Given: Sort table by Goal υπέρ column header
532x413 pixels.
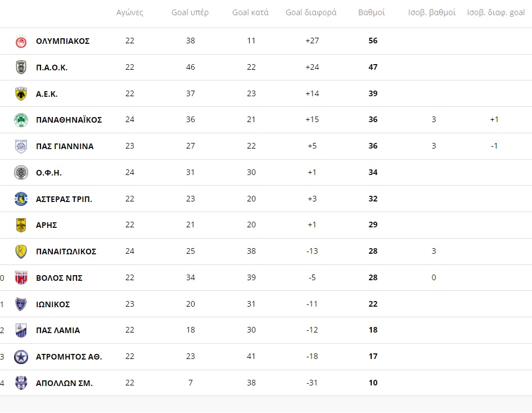Looking at the screenshot, I should pos(190,12).
